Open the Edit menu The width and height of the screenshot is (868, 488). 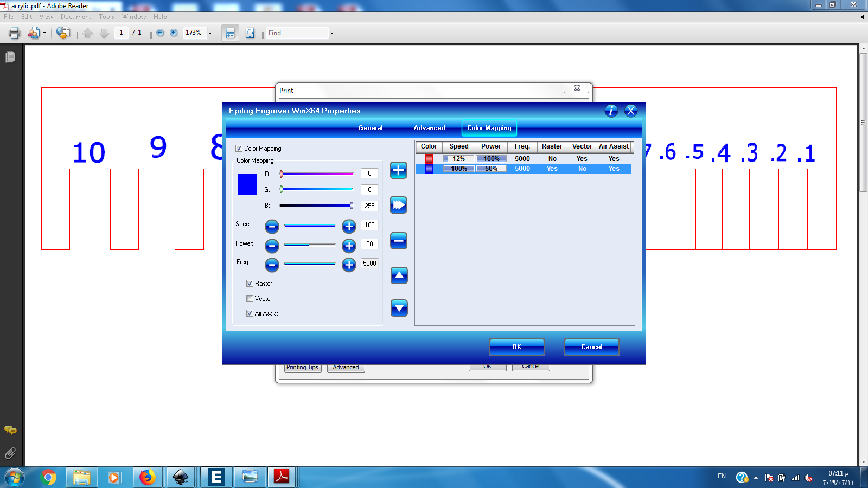(27, 17)
